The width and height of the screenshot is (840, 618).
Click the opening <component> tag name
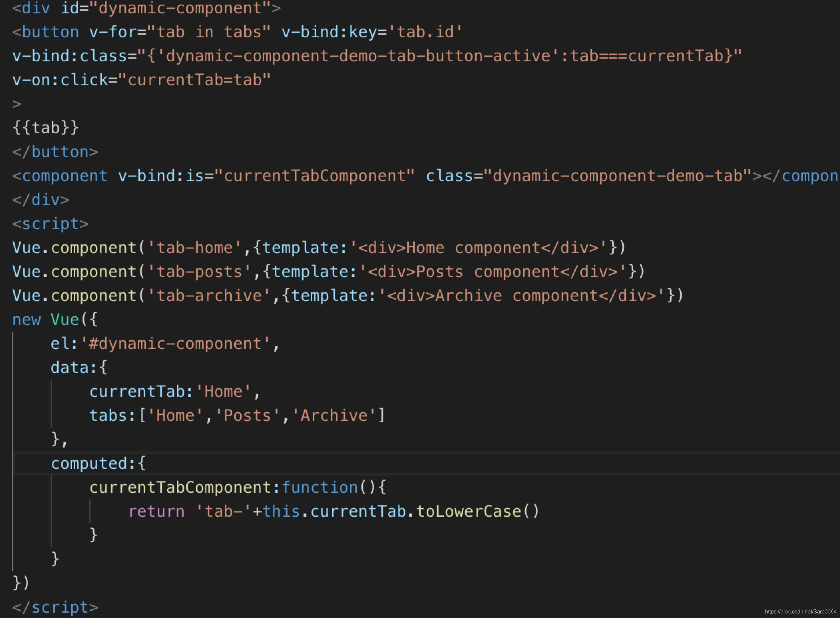[65, 176]
